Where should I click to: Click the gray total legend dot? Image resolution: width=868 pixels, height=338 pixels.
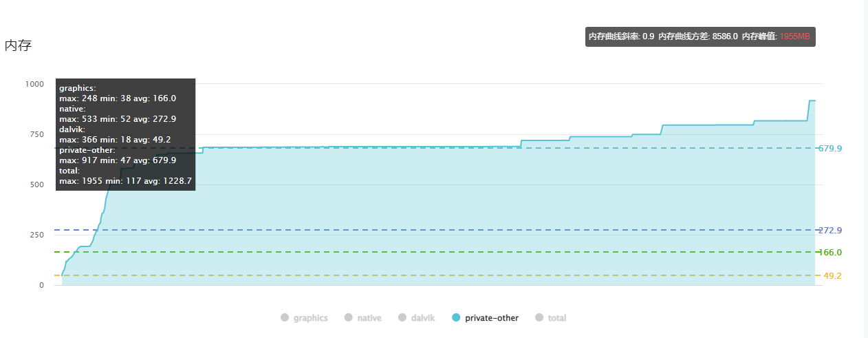539,318
